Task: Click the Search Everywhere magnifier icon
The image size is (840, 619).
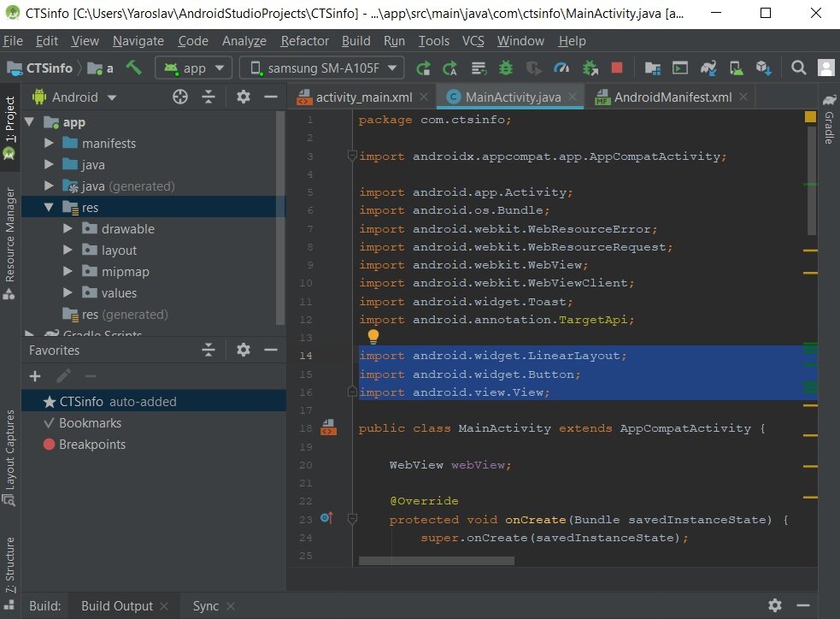Action: [799, 68]
